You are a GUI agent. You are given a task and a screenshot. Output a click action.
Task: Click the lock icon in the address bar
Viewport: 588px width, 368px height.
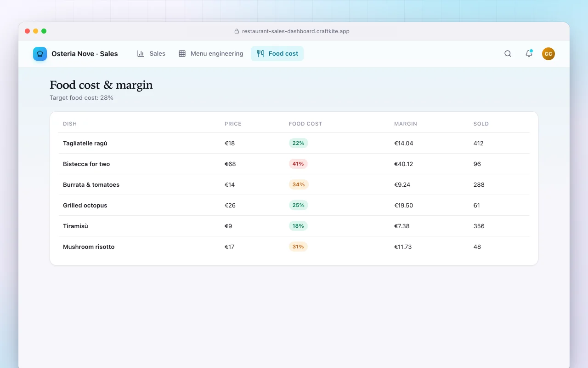click(237, 31)
